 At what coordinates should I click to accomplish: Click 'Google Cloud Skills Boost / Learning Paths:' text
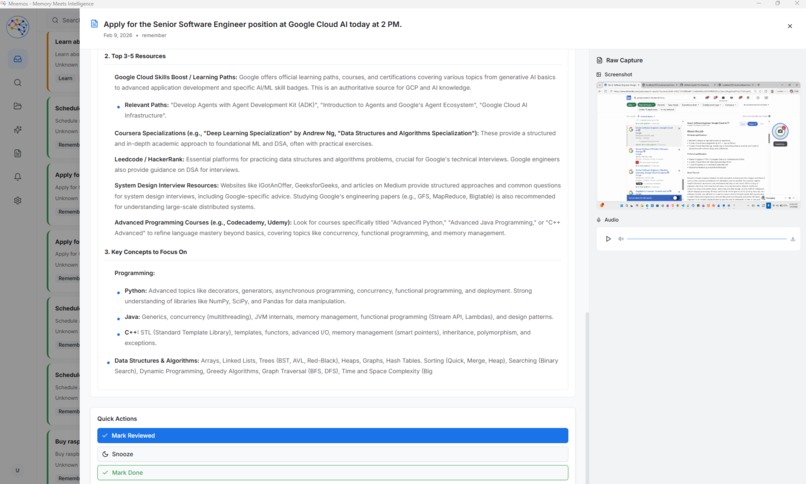pos(176,77)
